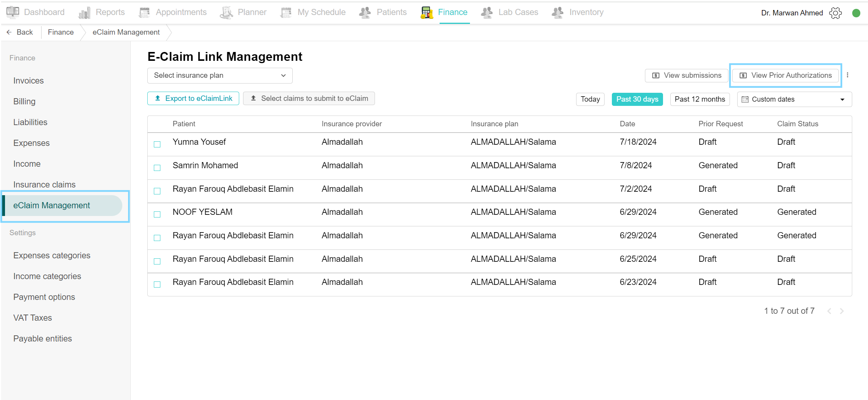Open settings with the gear icon
This screenshot has width=868, height=400.
point(835,13)
